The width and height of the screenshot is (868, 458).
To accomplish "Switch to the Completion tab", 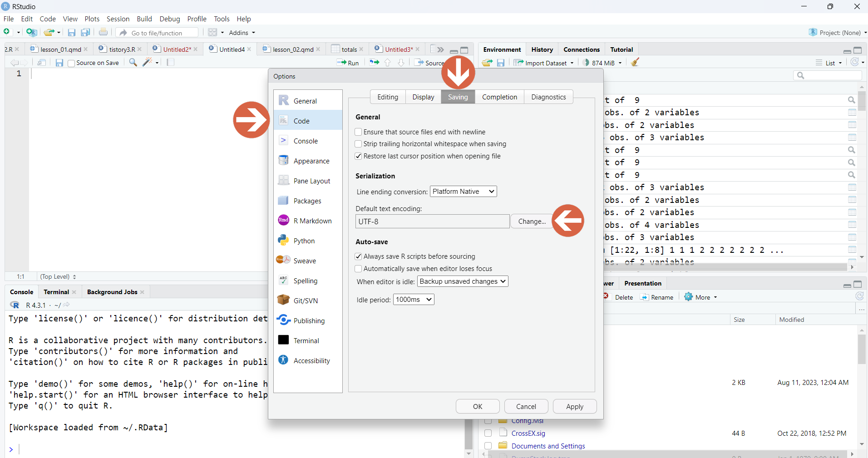I will click(499, 97).
